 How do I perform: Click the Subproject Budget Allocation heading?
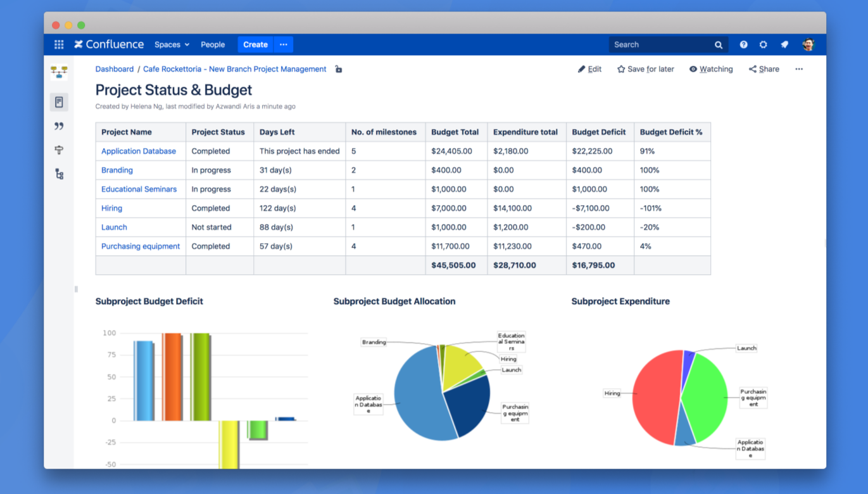[394, 301]
